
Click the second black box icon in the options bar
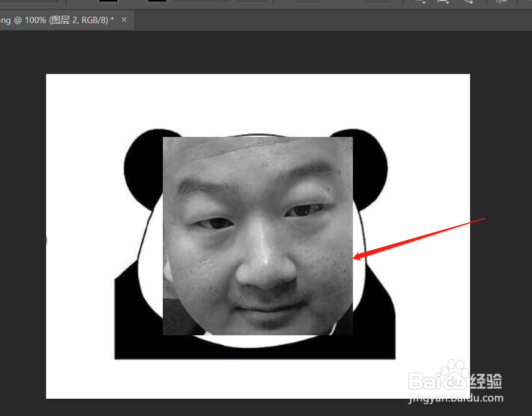pyautogui.click(x=157, y=1)
